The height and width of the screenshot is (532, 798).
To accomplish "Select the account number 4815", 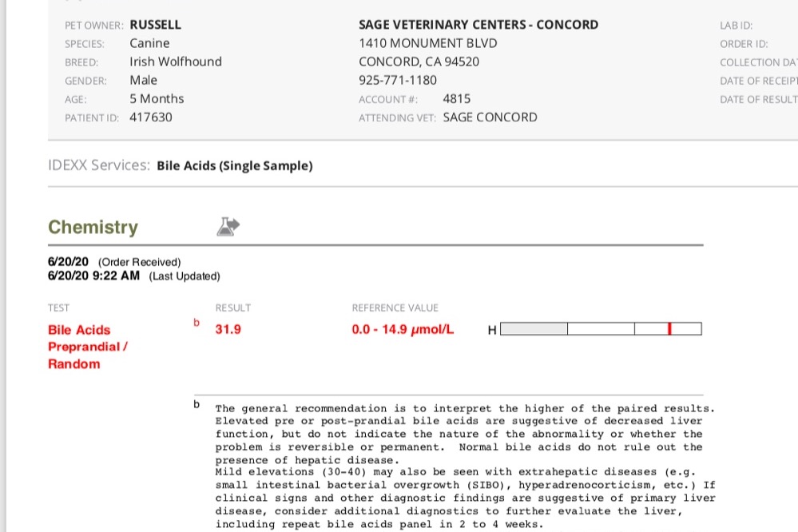I will click(x=456, y=99).
